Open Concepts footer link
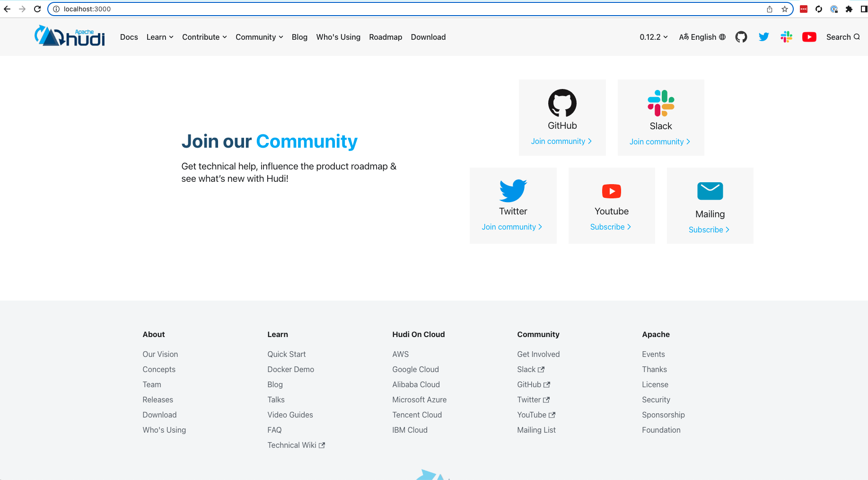This screenshot has width=868, height=480. 159,369
